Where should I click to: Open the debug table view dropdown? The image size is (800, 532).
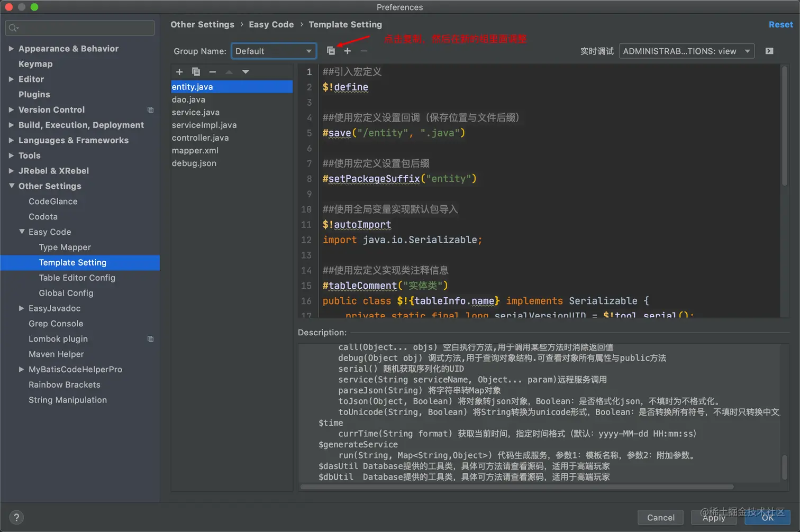[687, 51]
